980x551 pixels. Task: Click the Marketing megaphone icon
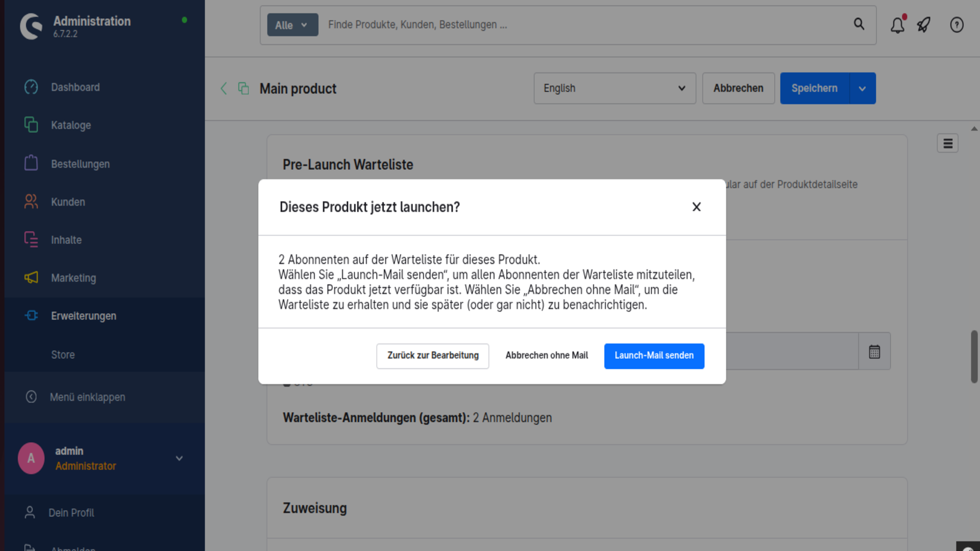point(31,278)
